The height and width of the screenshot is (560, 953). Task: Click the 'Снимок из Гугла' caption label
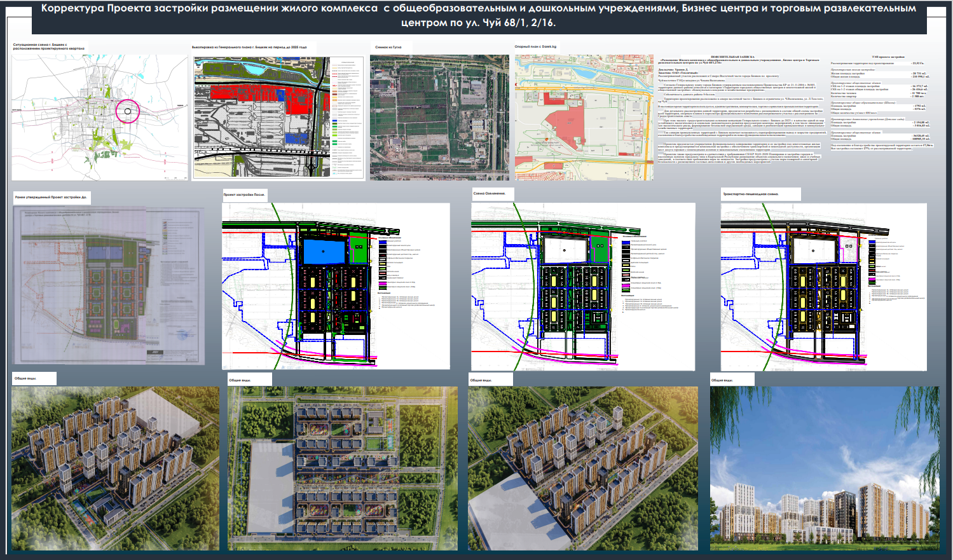pos(389,47)
